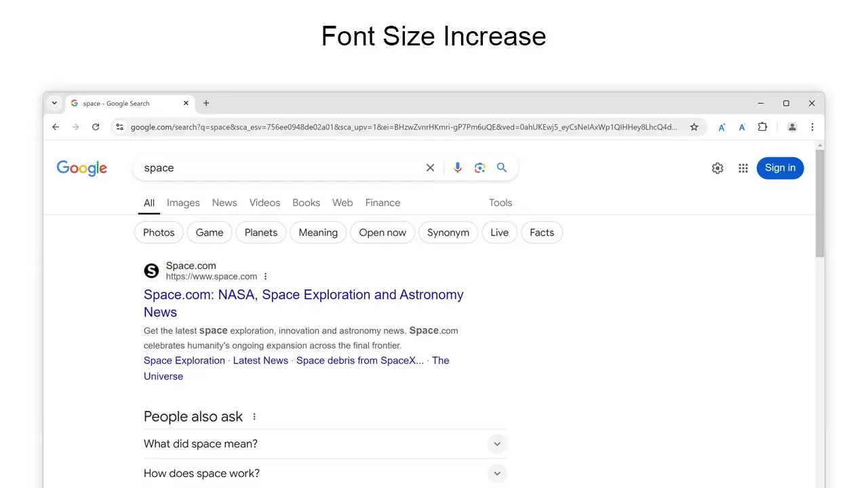Viewport: 868px width, 488px height.
Task: Open the Tools filter
Action: (500, 203)
